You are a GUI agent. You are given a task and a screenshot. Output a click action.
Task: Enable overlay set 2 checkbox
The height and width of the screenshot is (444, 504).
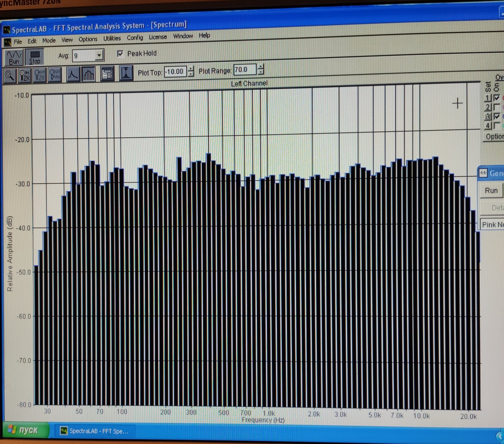pos(497,107)
